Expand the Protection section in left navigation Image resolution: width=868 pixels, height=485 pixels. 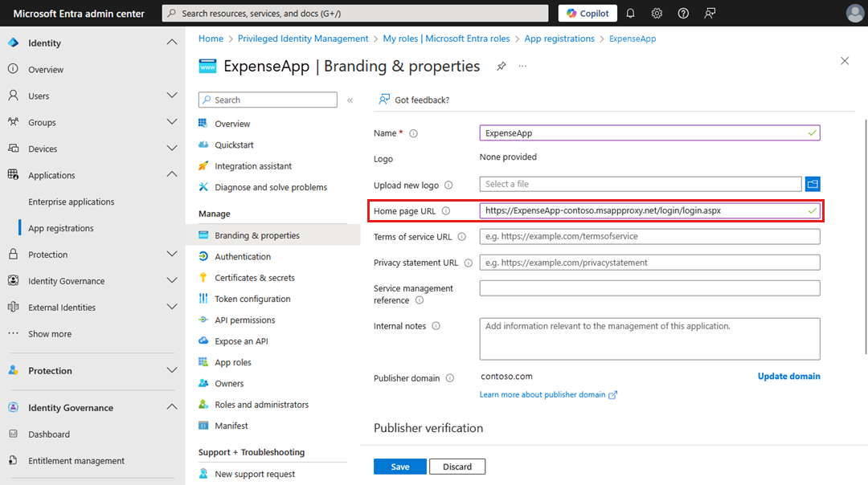click(172, 370)
